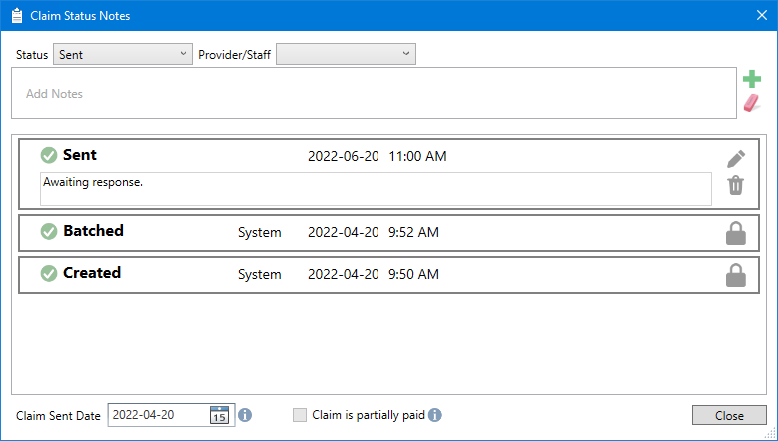
Task: Click green checkmark on Sent status
Action: [49, 155]
